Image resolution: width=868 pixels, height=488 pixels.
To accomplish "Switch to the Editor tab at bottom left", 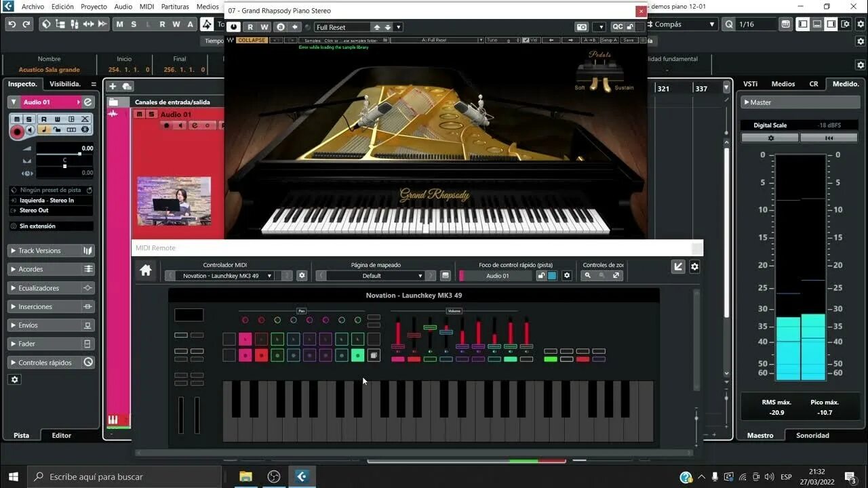I will tap(61, 435).
